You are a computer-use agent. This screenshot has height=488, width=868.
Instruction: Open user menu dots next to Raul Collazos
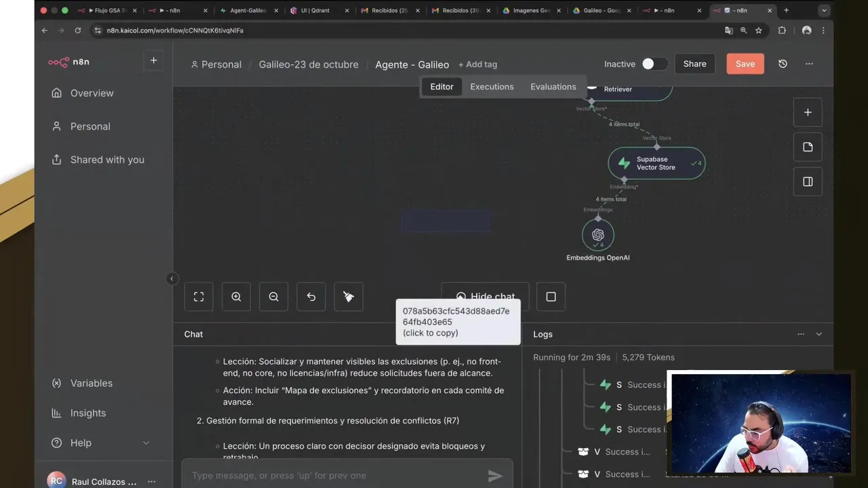click(x=152, y=481)
